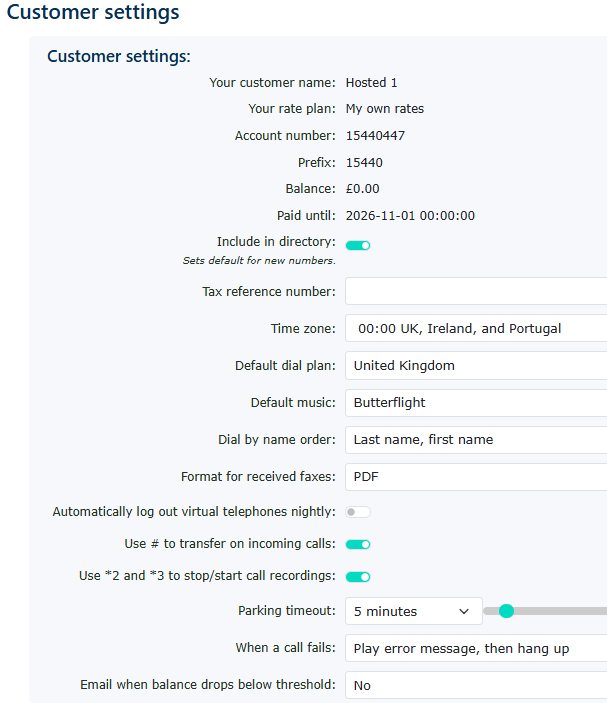Click the rate plan value My own rates
The width and height of the screenshot is (607, 703).
coord(385,109)
